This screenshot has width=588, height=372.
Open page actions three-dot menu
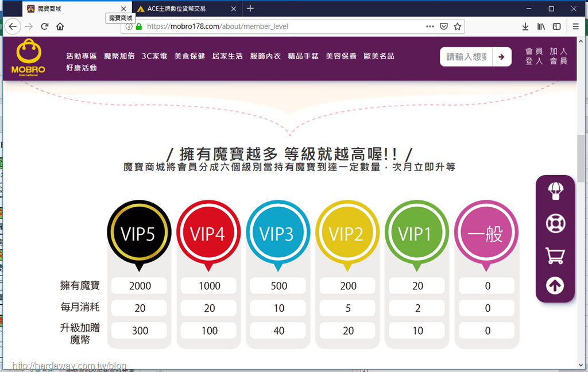[430, 26]
